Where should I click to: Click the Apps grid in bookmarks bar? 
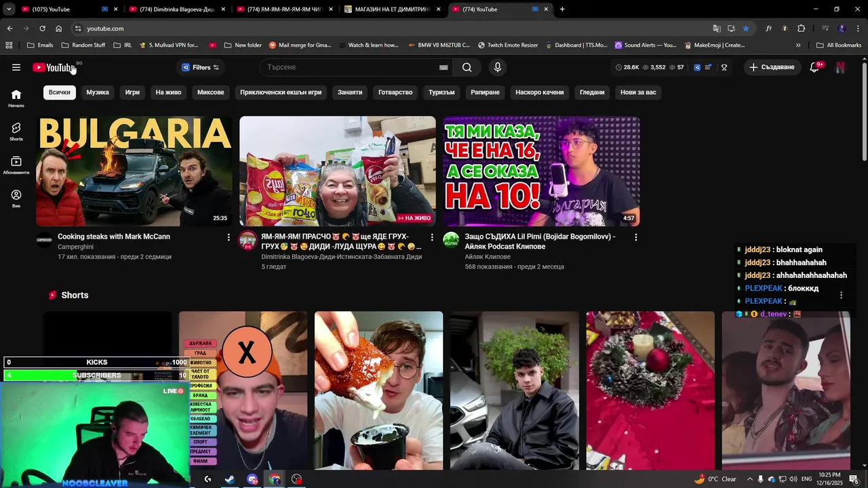click(x=9, y=45)
